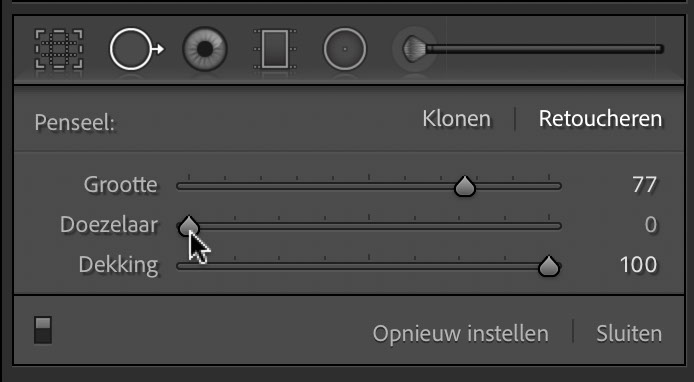Click Opnieuw instellen to reset settings
Screen dimensions: 694x382
click(460, 334)
